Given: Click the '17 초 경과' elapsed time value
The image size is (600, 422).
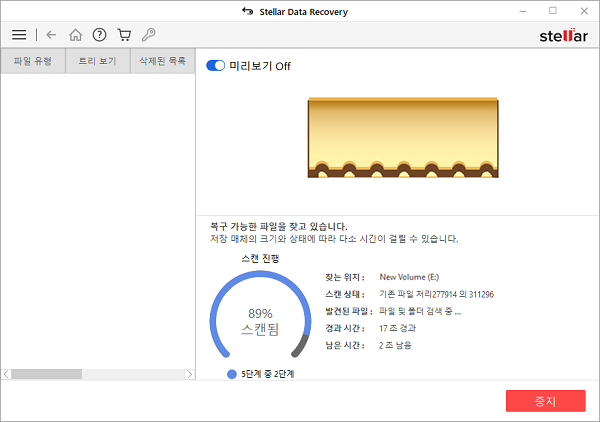Looking at the screenshot, I should (x=397, y=328).
